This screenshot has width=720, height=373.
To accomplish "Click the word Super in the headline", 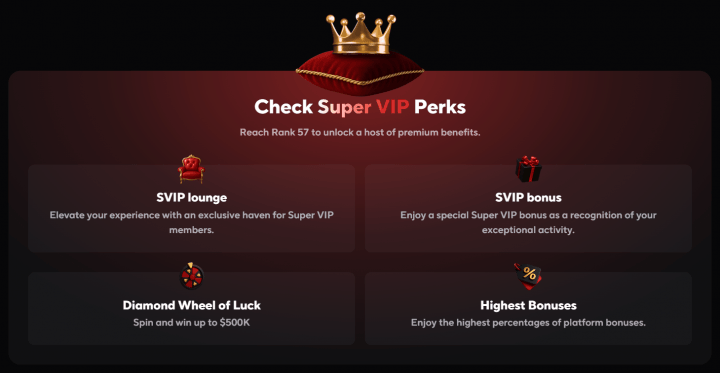I will pyautogui.click(x=344, y=108).
